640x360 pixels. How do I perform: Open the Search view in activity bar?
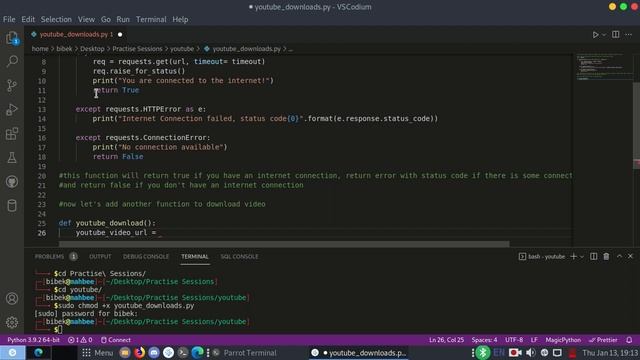(x=12, y=62)
